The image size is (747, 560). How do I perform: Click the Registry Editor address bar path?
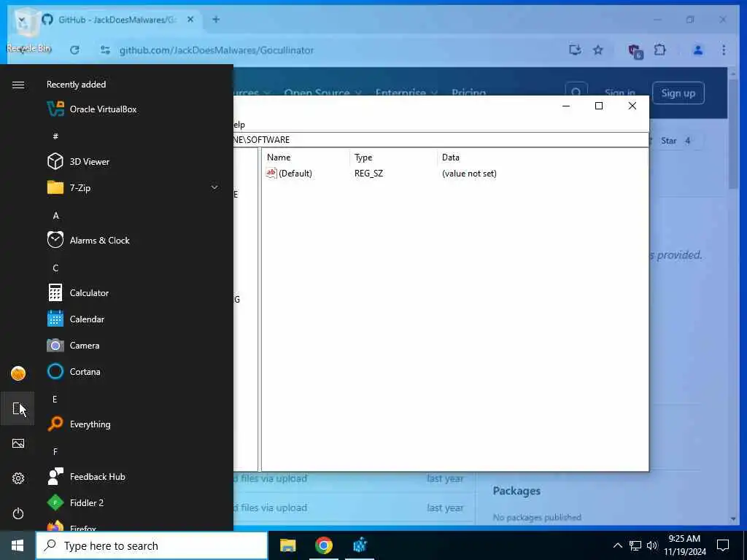[x=441, y=139]
